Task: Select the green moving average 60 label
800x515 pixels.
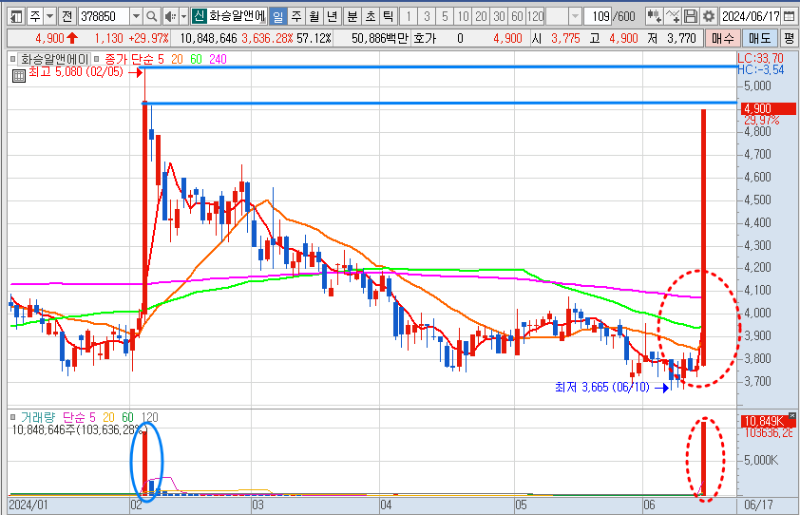Action: 196,59
